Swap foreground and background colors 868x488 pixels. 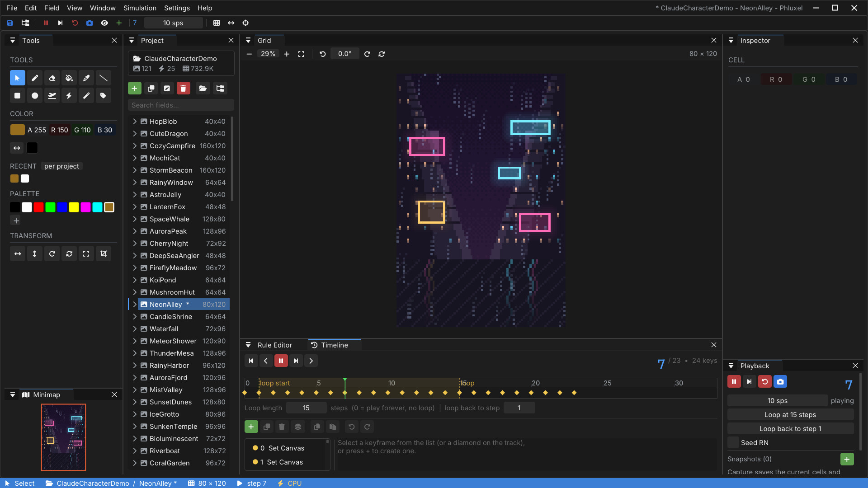click(x=17, y=148)
